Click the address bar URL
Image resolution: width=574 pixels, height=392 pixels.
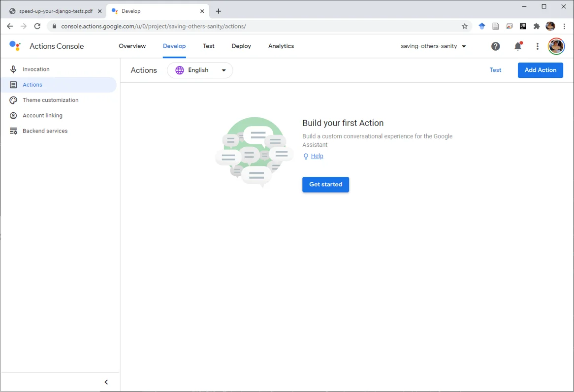click(154, 26)
